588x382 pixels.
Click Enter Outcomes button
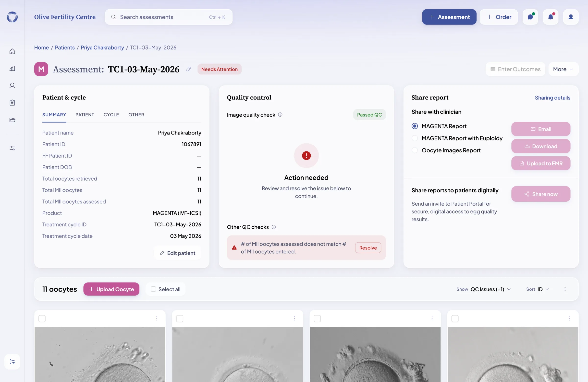(515, 69)
